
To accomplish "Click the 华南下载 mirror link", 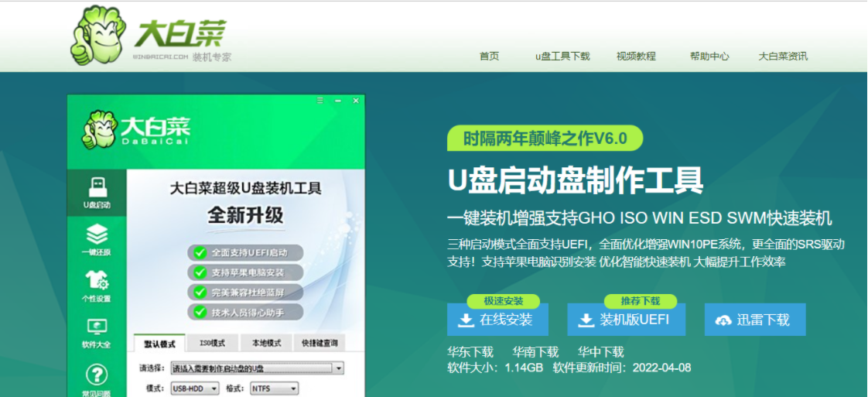I will pos(535,351).
